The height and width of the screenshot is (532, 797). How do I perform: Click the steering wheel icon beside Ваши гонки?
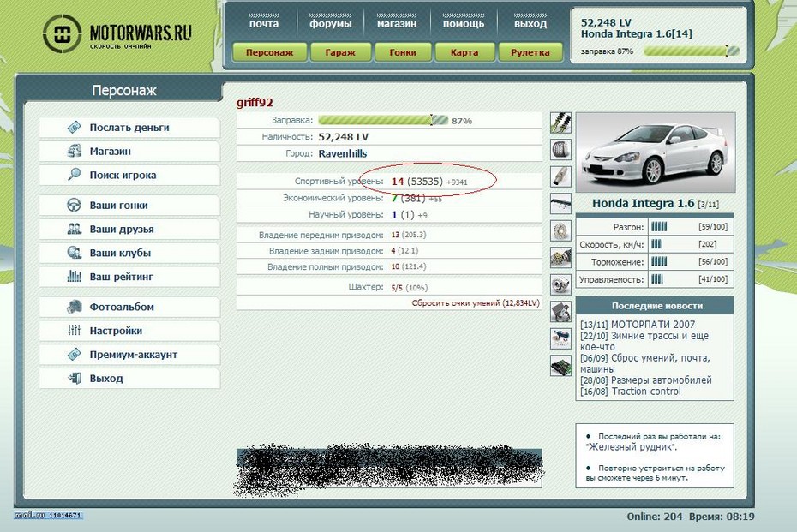(75, 205)
